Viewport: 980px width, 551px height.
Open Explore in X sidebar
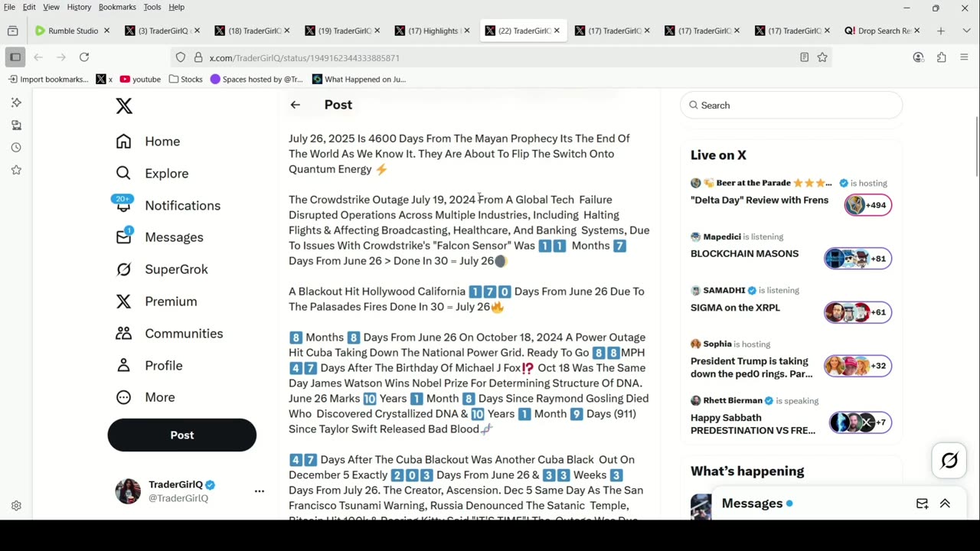(x=152, y=174)
